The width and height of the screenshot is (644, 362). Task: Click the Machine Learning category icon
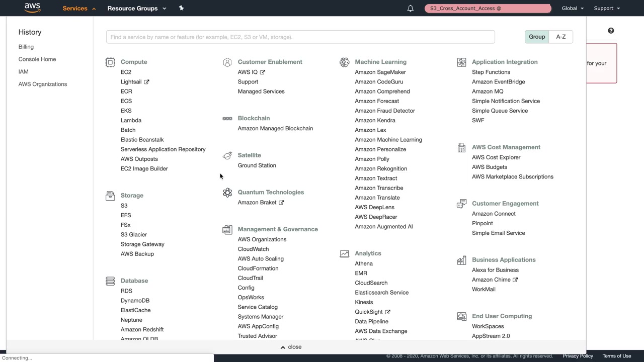tap(344, 62)
